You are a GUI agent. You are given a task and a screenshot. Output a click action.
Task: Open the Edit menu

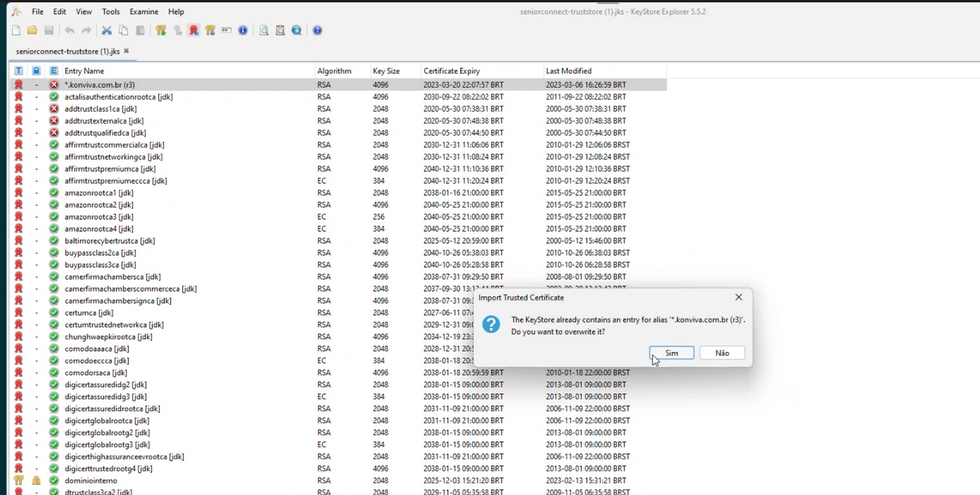[x=60, y=12]
